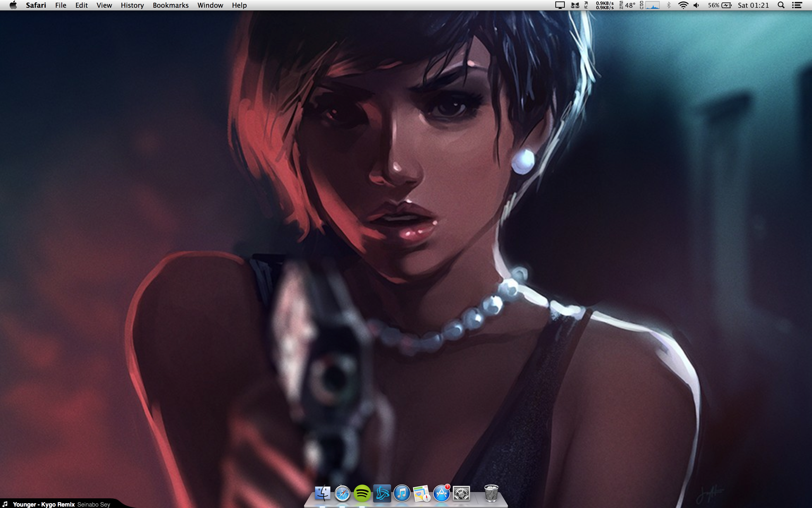Screen dimensions: 812x508
Task: Click the "Seinabo Sey" artist name
Action: pyautogui.click(x=94, y=504)
